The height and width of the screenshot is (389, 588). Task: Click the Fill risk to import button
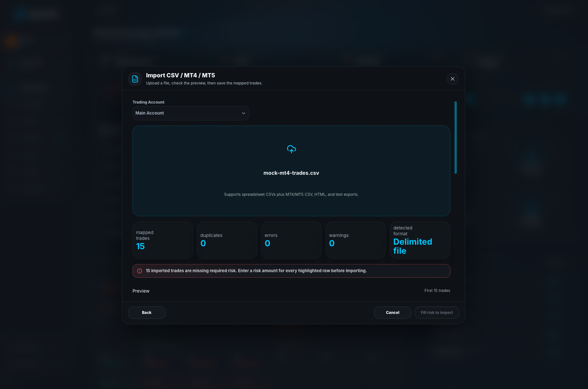(x=437, y=313)
